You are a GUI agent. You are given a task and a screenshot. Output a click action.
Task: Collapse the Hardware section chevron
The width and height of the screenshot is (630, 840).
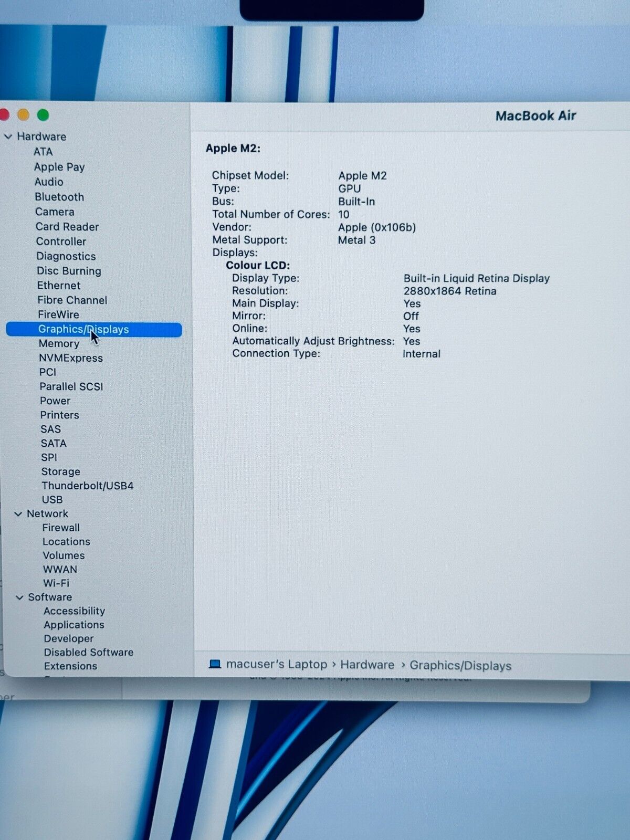(x=8, y=136)
